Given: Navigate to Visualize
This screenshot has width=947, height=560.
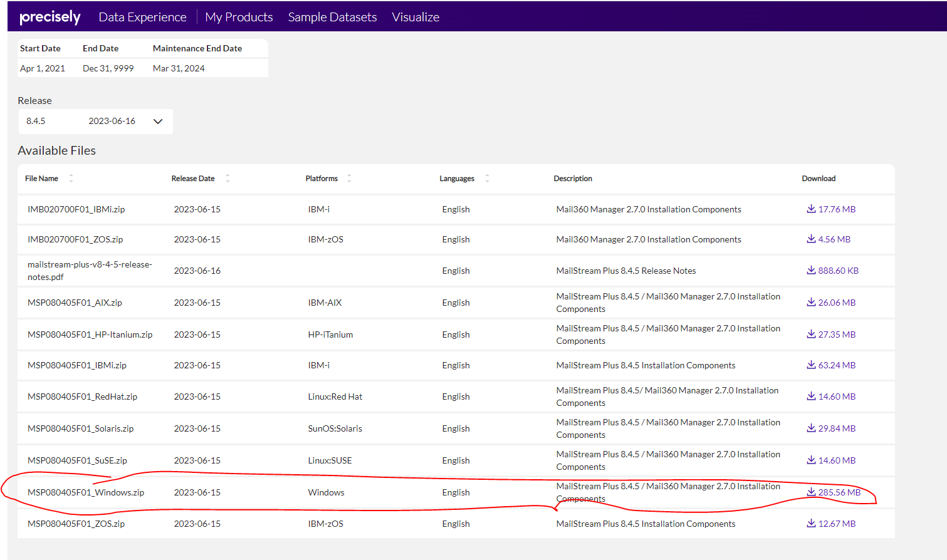Looking at the screenshot, I should tap(416, 17).
